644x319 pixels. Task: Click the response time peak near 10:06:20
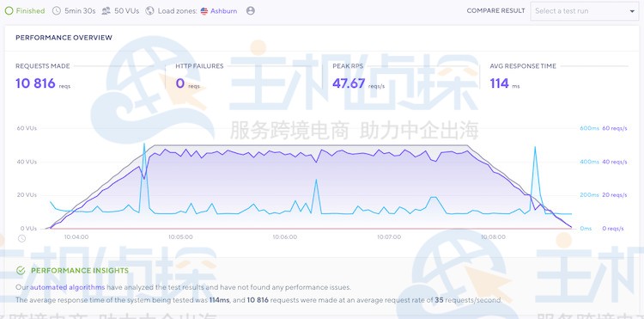(x=316, y=179)
